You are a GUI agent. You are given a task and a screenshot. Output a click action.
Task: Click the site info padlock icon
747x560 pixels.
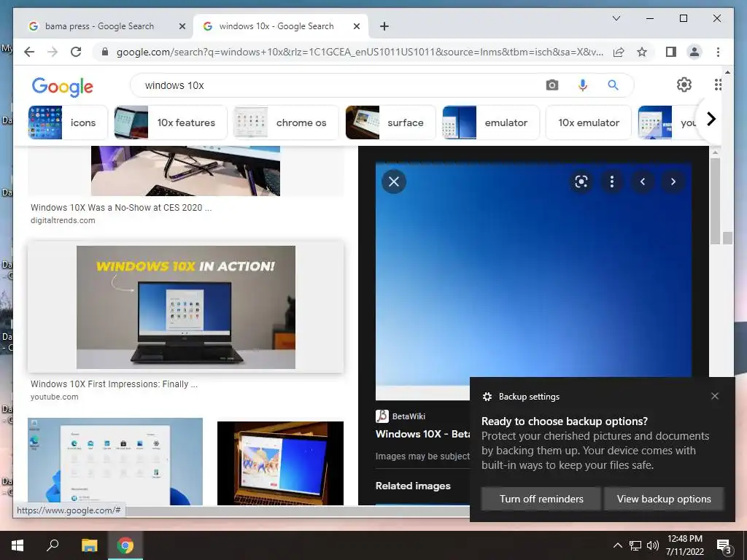click(x=105, y=52)
